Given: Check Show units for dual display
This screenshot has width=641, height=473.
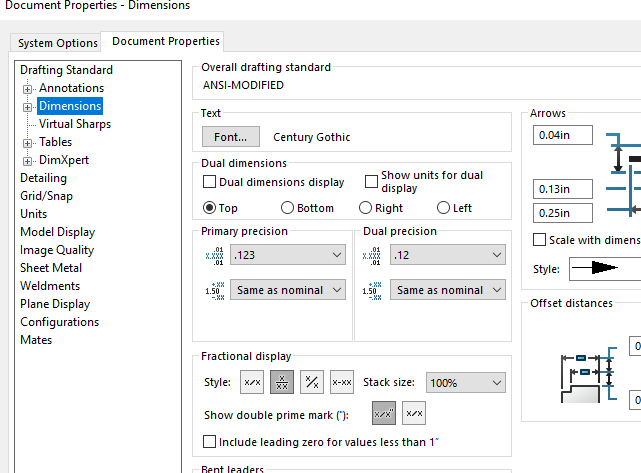Looking at the screenshot, I should coord(372,182).
